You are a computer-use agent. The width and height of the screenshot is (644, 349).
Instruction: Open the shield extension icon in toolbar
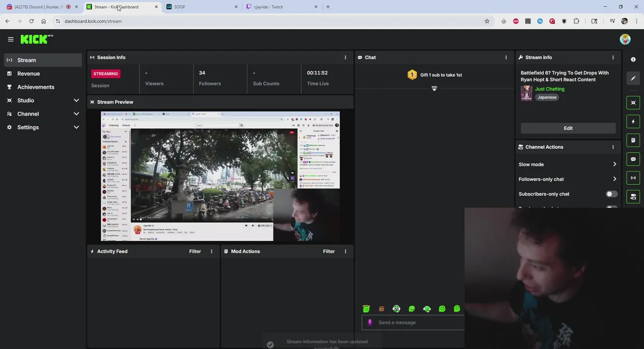[564, 21]
